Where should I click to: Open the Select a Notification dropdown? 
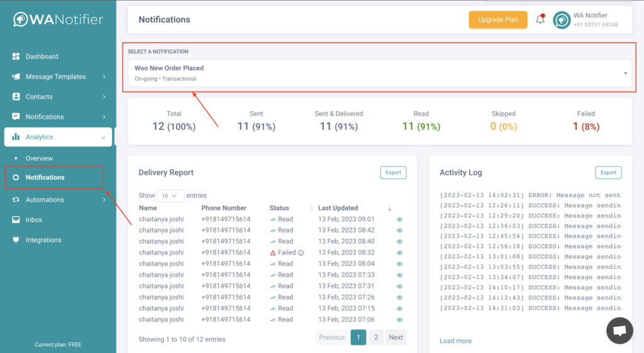[380, 73]
